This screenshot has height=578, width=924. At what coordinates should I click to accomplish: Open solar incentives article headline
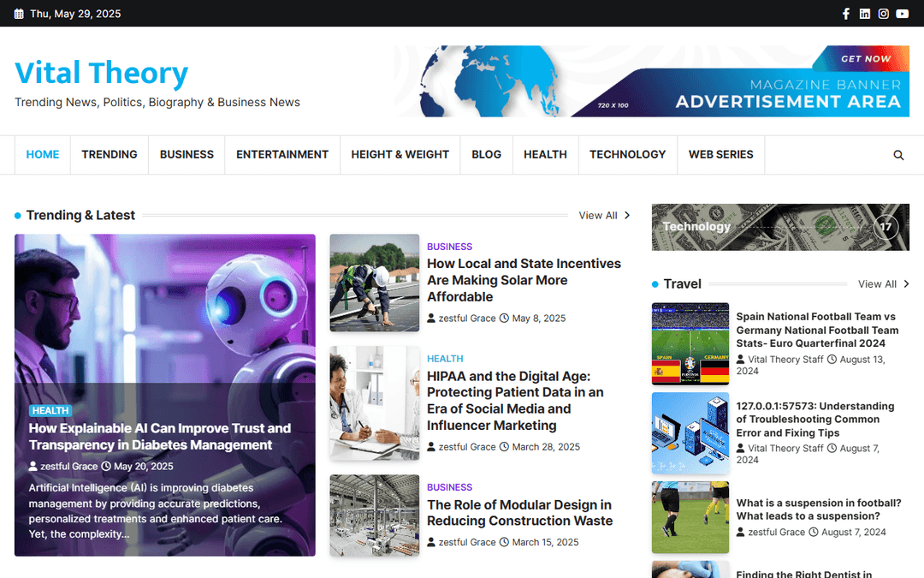click(524, 280)
